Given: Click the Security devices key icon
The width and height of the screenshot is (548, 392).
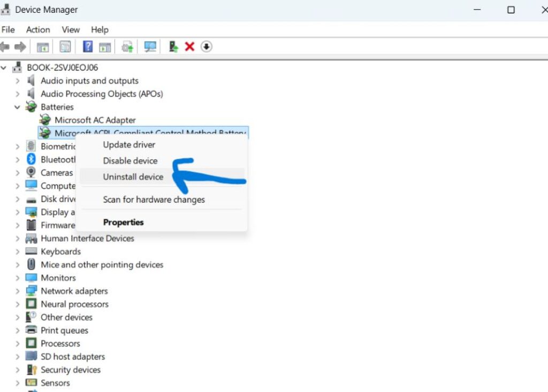Looking at the screenshot, I should pyautogui.click(x=32, y=370).
